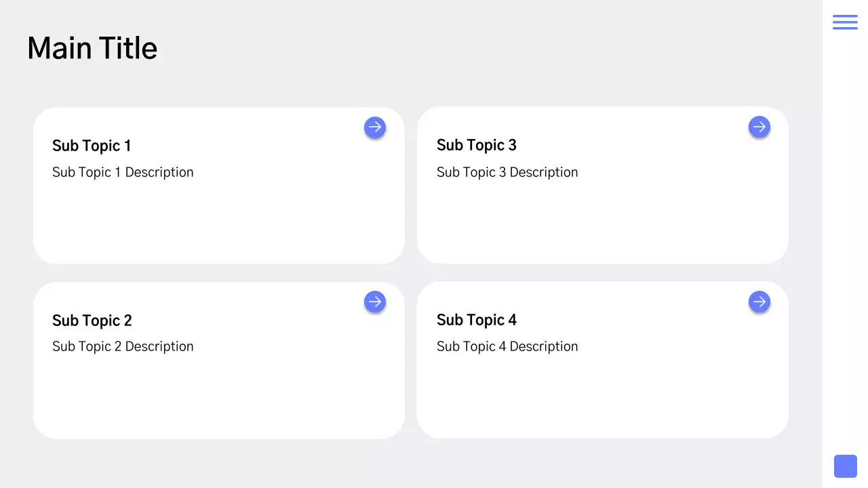The image size is (868, 488).
Task: Click the Main Title heading
Action: (x=92, y=49)
